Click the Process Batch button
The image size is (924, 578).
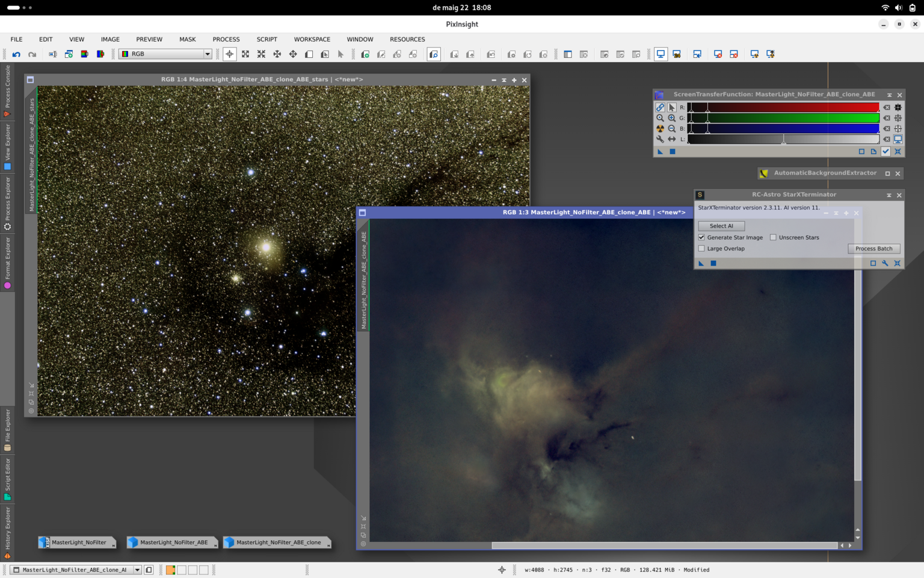[x=874, y=249]
